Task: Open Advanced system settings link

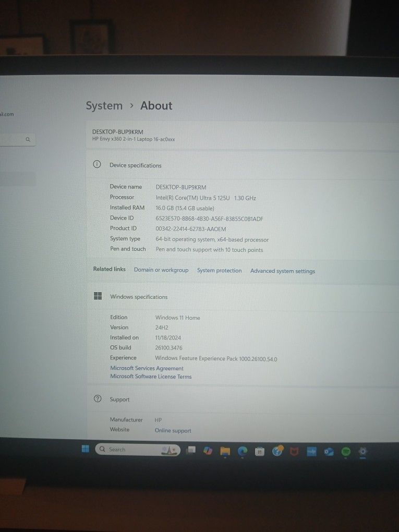Action: (283, 271)
